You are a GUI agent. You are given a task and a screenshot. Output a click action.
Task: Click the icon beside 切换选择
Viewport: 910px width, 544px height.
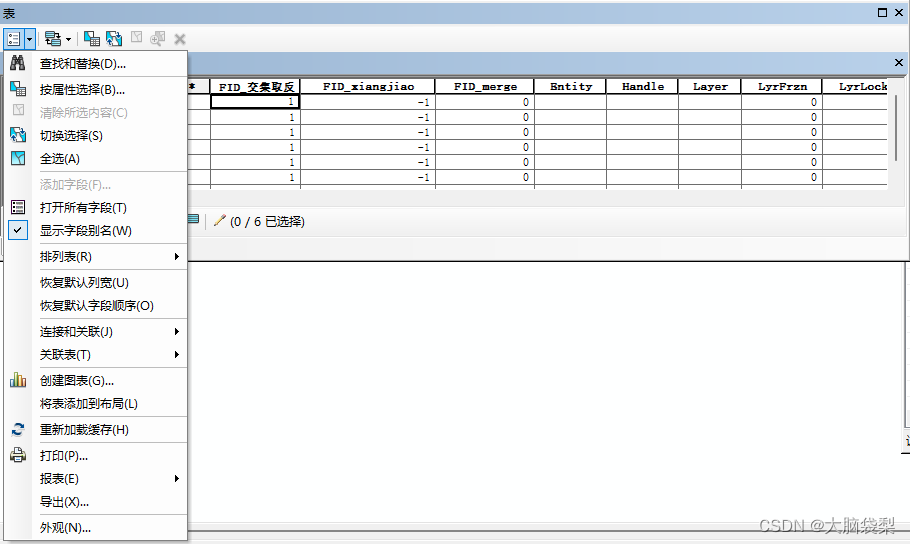pyautogui.click(x=18, y=135)
